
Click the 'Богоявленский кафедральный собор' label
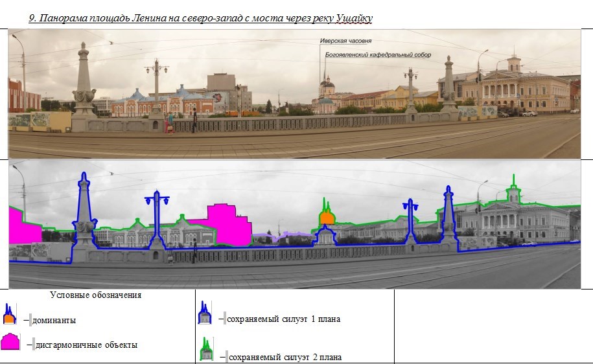(378, 55)
